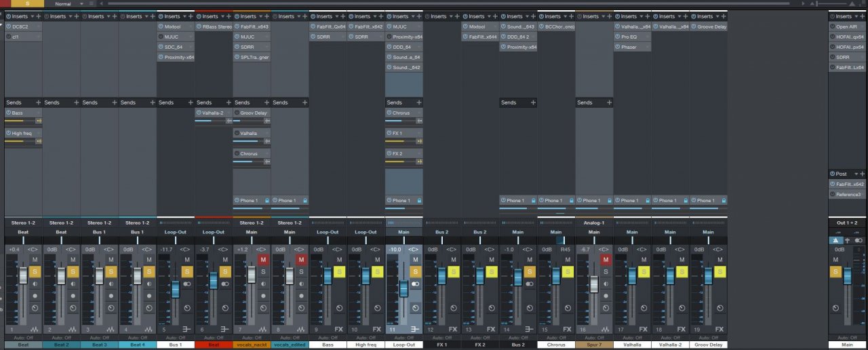Adjust the Bass send level slider on Beat
868x350 pixels.
tap(20, 121)
